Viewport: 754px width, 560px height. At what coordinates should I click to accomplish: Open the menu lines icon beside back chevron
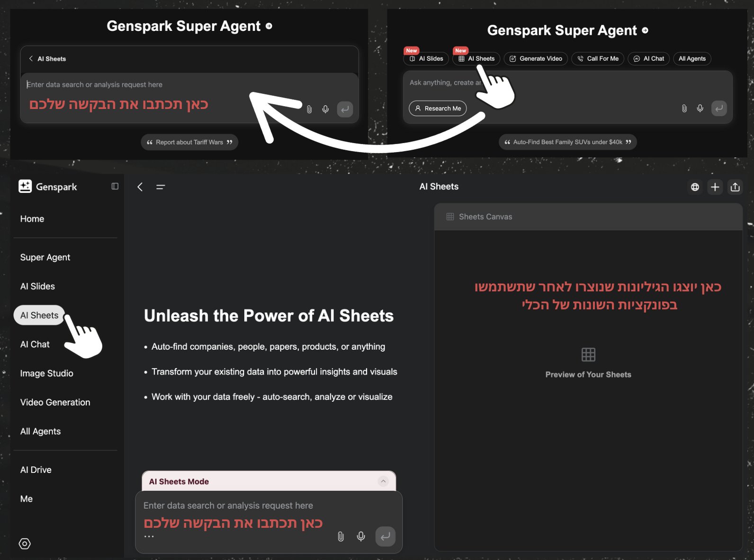161,187
